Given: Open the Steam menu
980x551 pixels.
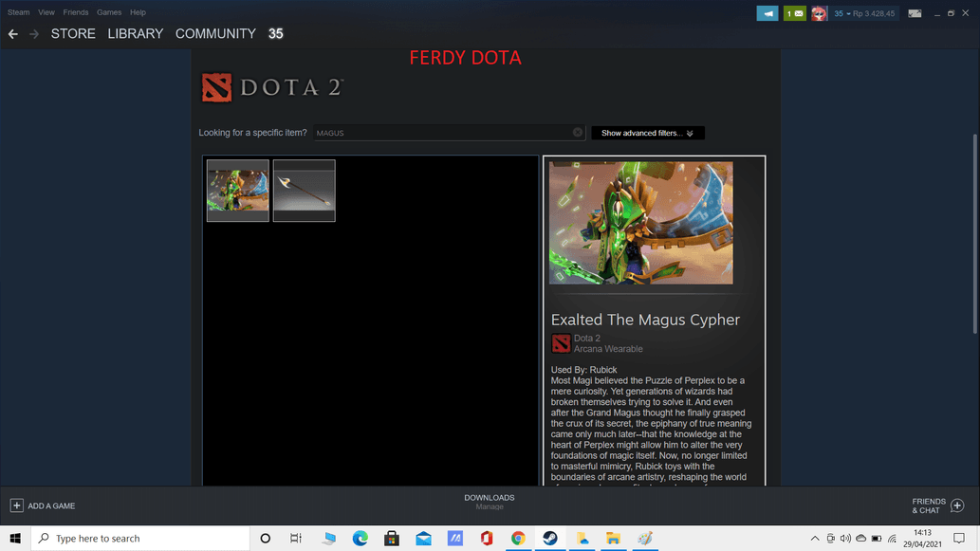Looking at the screenshot, I should 19,12.
